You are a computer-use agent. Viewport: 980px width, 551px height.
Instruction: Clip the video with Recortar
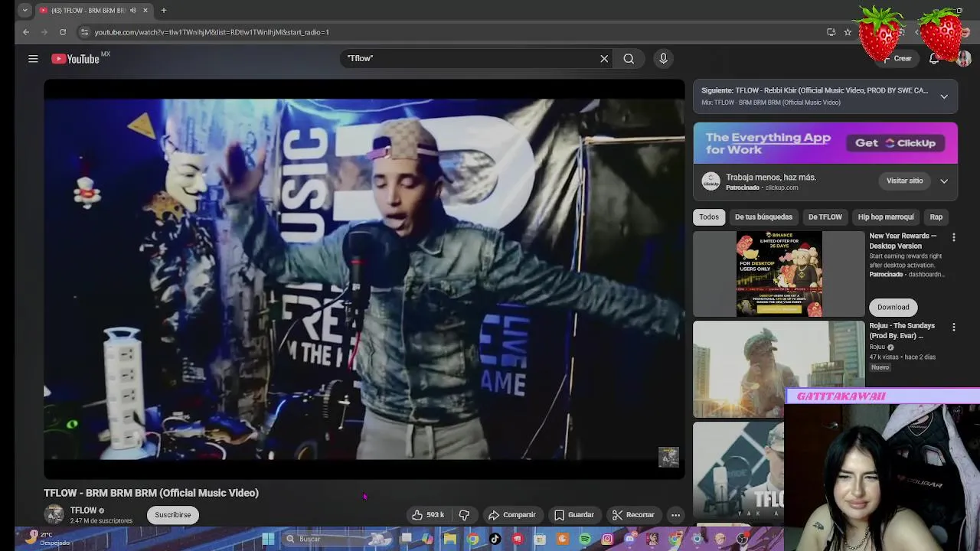(633, 515)
